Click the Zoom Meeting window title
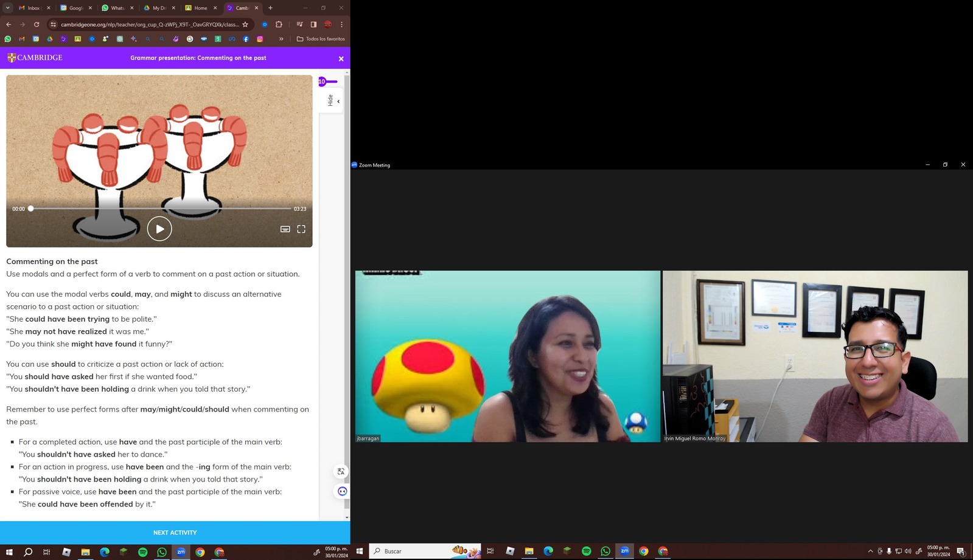This screenshot has width=973, height=560. pos(374,165)
